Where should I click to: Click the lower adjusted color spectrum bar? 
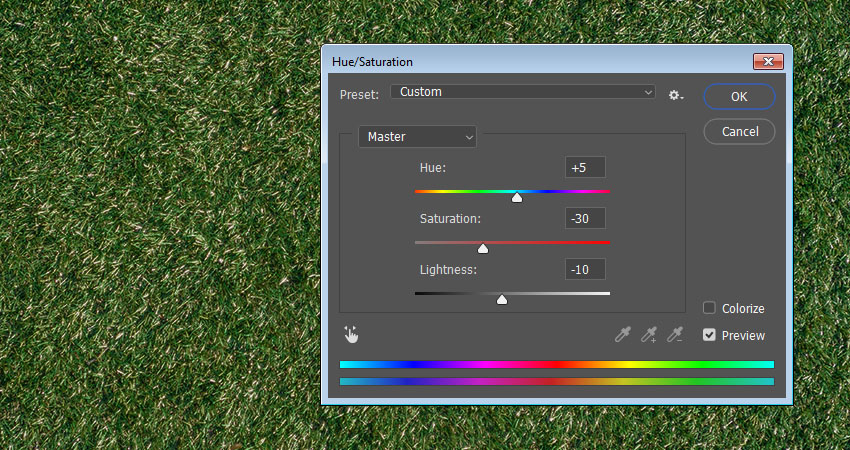[x=557, y=381]
